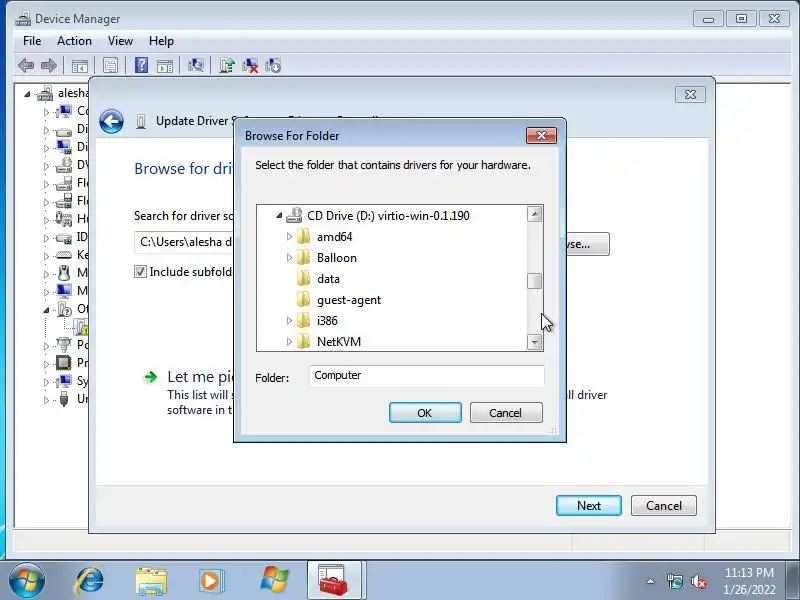Viewport: 800px width, 600px height.
Task: Click Cancel in Browse For Folder dialog
Action: coord(506,413)
